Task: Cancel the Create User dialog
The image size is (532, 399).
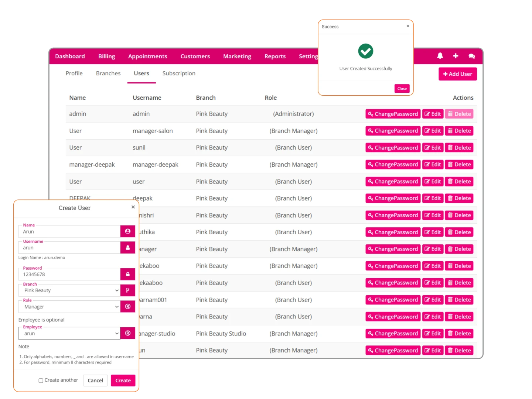Action: pos(95,381)
